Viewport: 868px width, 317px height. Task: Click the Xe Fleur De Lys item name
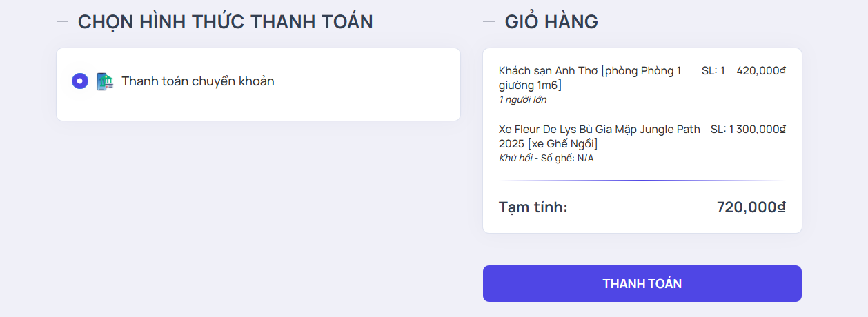[x=599, y=136]
